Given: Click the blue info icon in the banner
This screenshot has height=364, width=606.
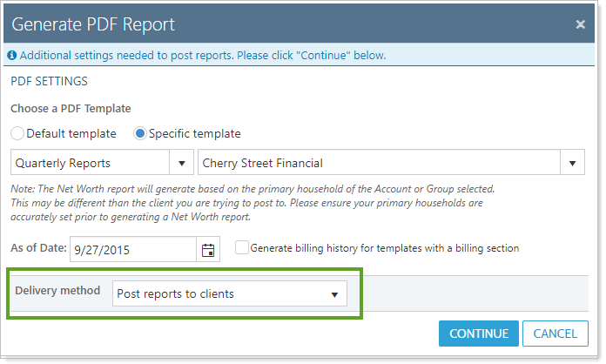Looking at the screenshot, I should point(12,56).
